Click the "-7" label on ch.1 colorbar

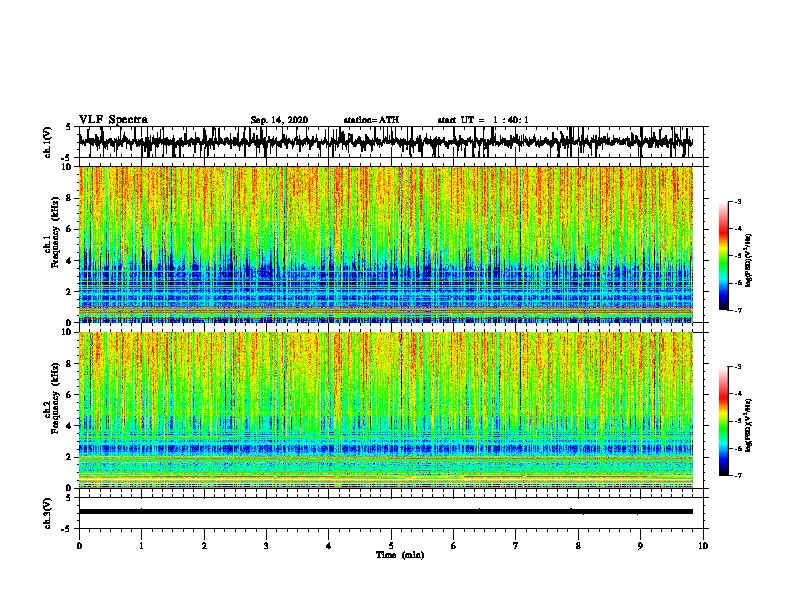(x=738, y=310)
